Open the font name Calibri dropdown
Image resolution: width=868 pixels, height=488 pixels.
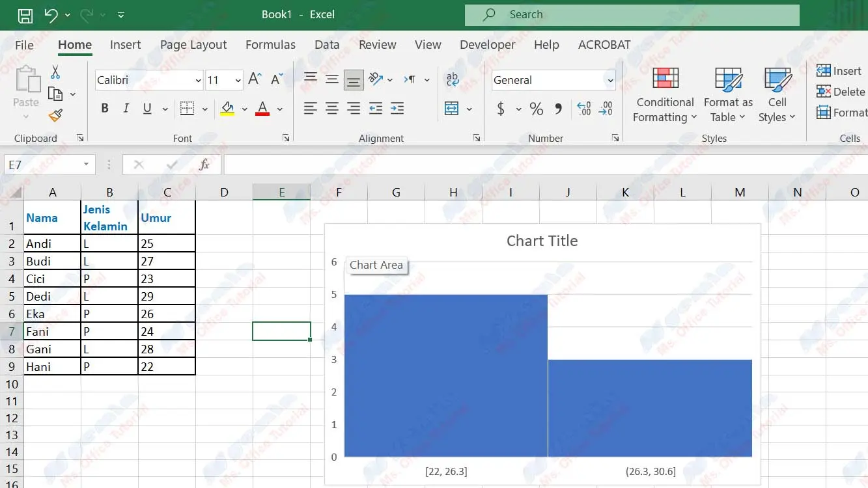pyautogui.click(x=198, y=80)
